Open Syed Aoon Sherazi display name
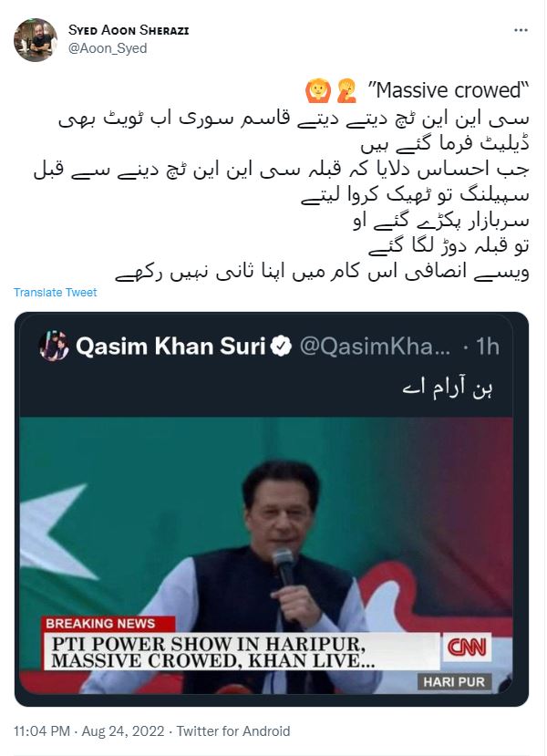The width and height of the screenshot is (547, 756). click(x=129, y=30)
